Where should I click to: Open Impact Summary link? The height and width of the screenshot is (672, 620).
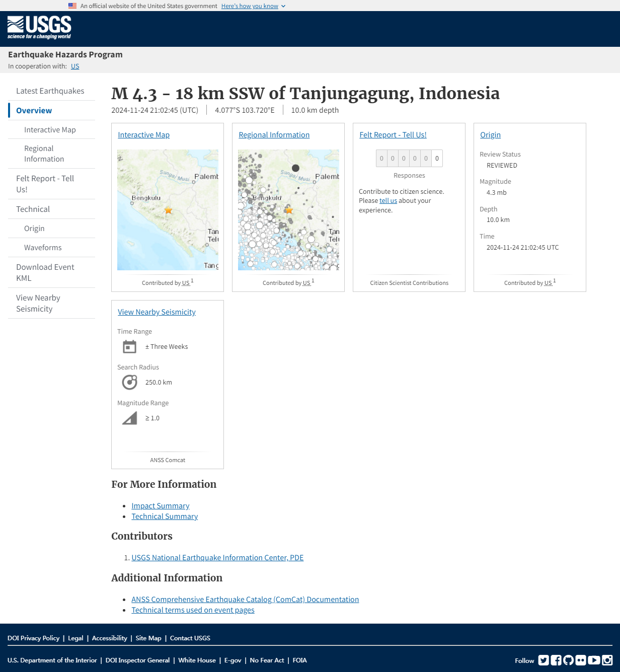(161, 506)
